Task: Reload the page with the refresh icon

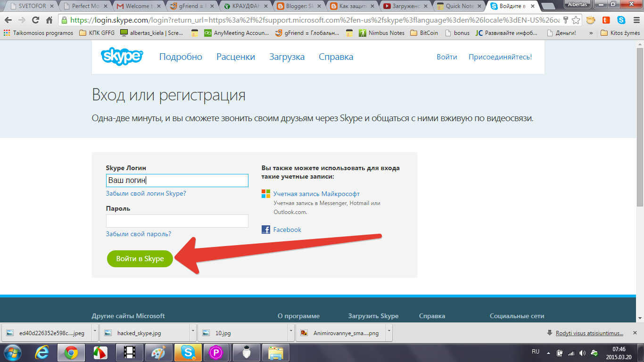Action: (x=36, y=20)
